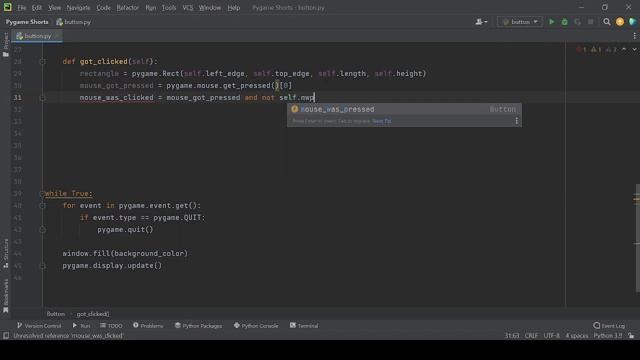Open the File menu
The image size is (640, 360).
tap(22, 8)
